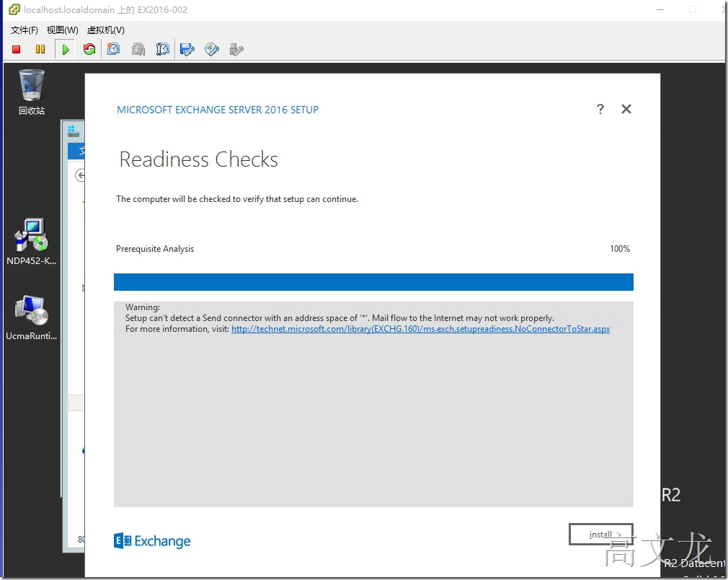Click the CD/DVD device connect icon
The height and width of the screenshot is (580, 728).
[212, 49]
